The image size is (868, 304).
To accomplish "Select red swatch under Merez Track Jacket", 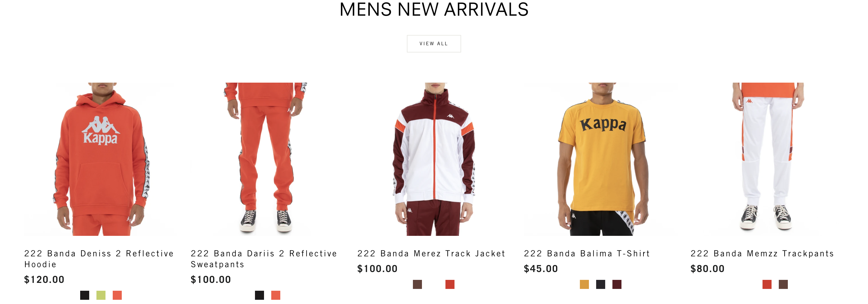I will coord(450,284).
